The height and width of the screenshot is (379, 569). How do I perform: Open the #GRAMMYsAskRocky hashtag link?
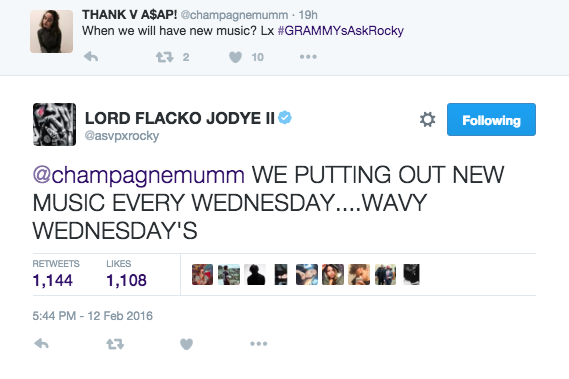click(x=340, y=31)
